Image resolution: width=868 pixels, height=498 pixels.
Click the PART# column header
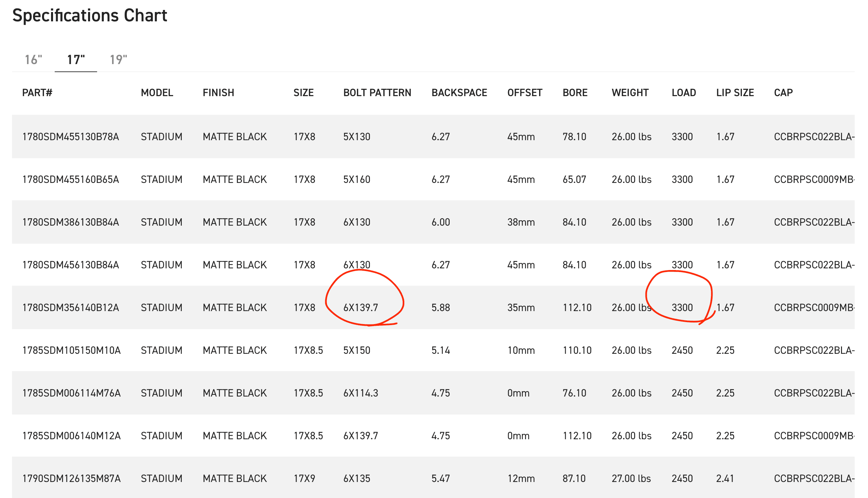[37, 93]
